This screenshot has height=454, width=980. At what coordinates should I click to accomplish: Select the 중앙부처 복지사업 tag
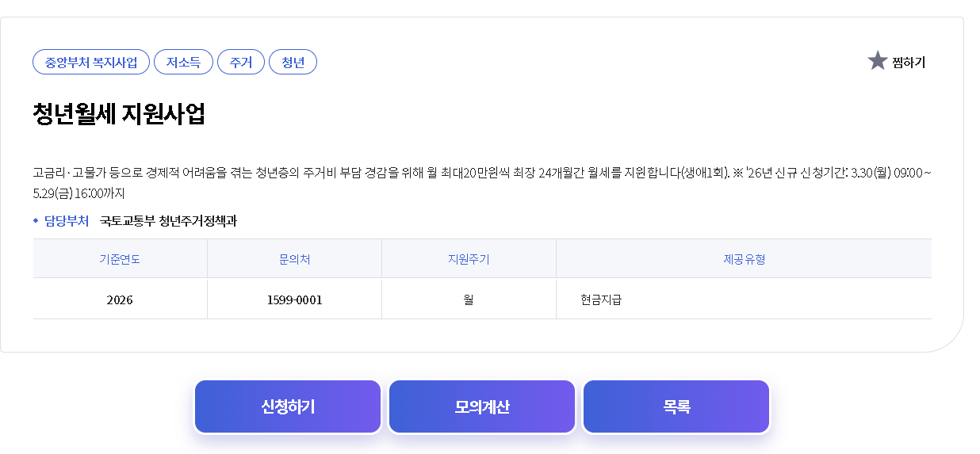coord(91,62)
